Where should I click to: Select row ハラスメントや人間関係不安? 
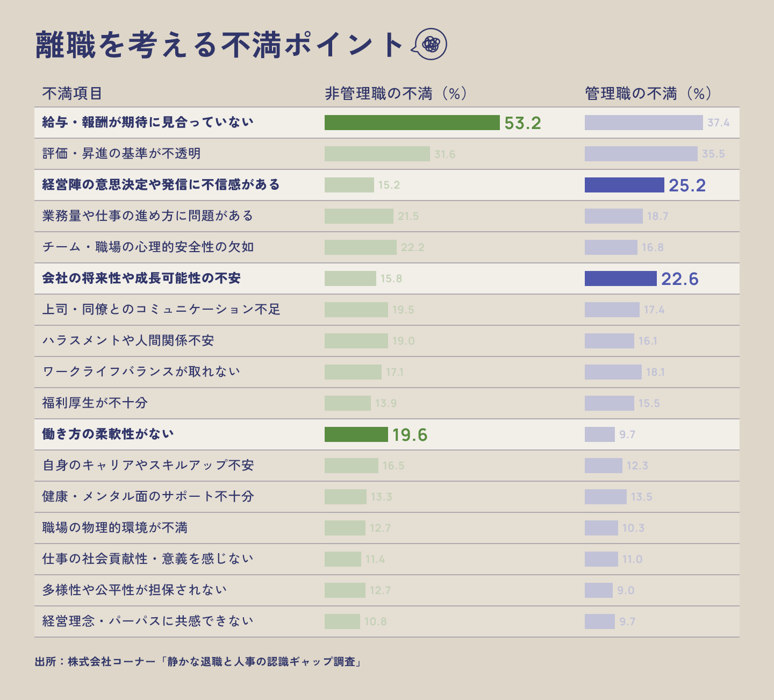coord(387,341)
